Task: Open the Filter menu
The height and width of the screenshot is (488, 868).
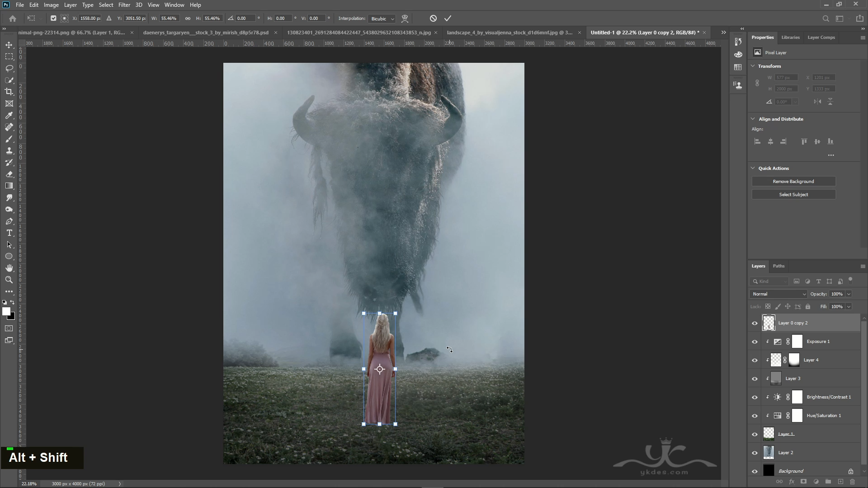Action: coord(124,5)
